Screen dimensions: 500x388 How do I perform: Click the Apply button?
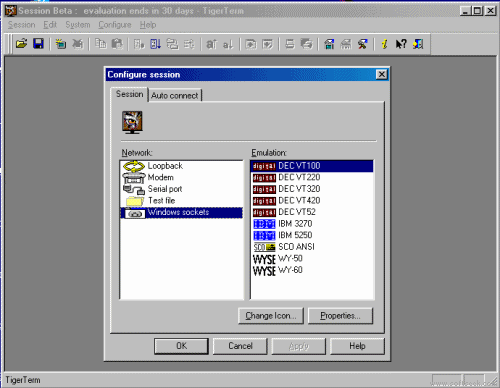[x=299, y=346]
